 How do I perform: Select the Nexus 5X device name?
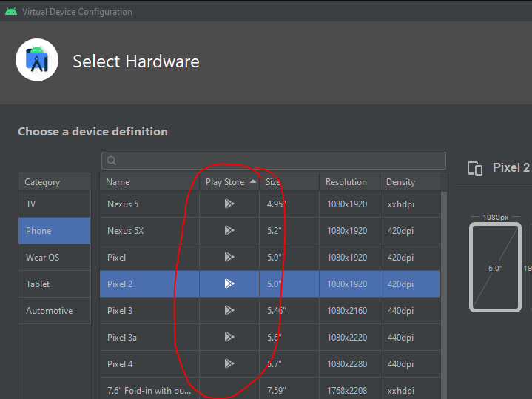click(126, 231)
